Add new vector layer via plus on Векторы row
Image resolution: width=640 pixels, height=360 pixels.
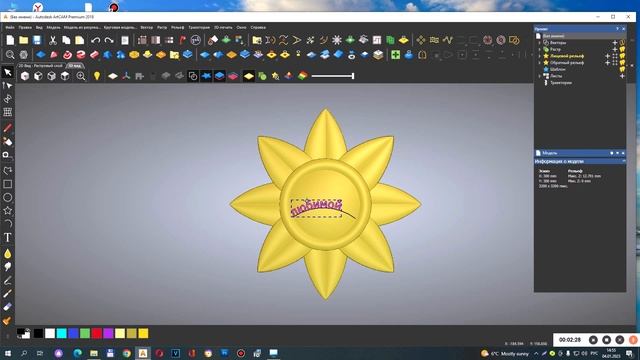615,42
